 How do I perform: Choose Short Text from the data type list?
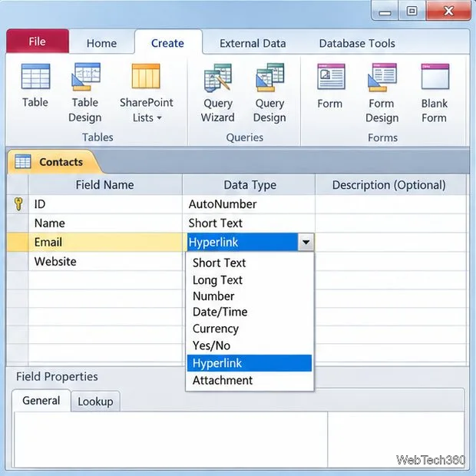pyautogui.click(x=250, y=263)
